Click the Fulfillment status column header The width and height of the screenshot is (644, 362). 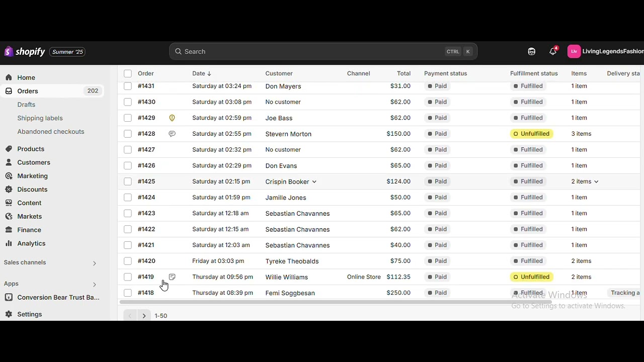(534, 73)
